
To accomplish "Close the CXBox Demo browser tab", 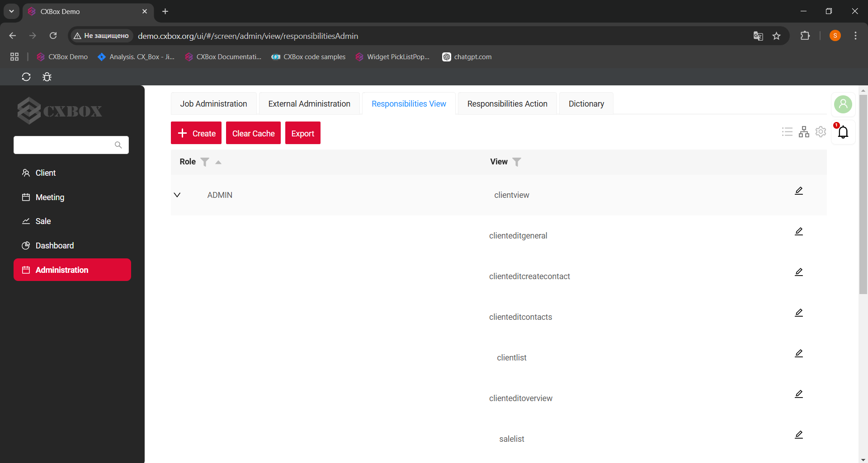I will [x=145, y=11].
